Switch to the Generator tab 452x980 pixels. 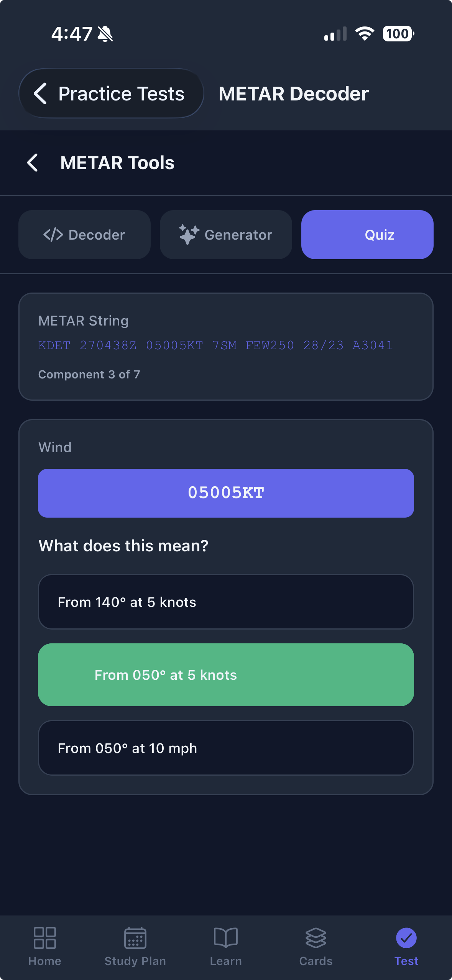pos(226,235)
